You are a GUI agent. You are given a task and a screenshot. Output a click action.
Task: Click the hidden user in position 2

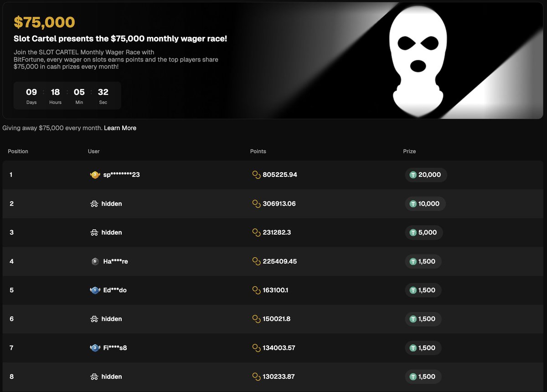click(x=112, y=204)
